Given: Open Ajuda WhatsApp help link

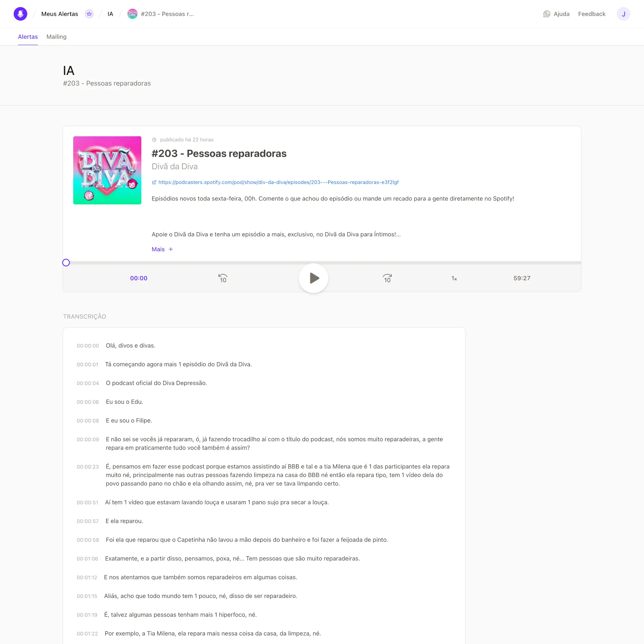Looking at the screenshot, I should point(556,14).
